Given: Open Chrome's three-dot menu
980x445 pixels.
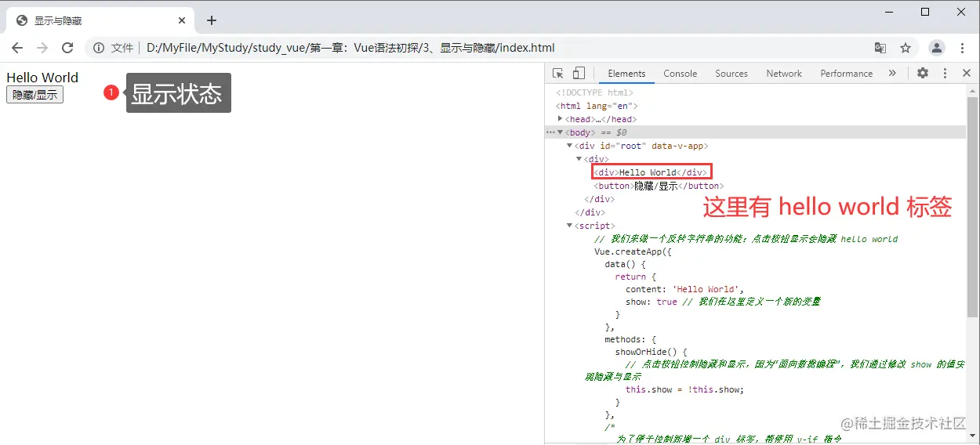Looking at the screenshot, I should pyautogui.click(x=962, y=48).
